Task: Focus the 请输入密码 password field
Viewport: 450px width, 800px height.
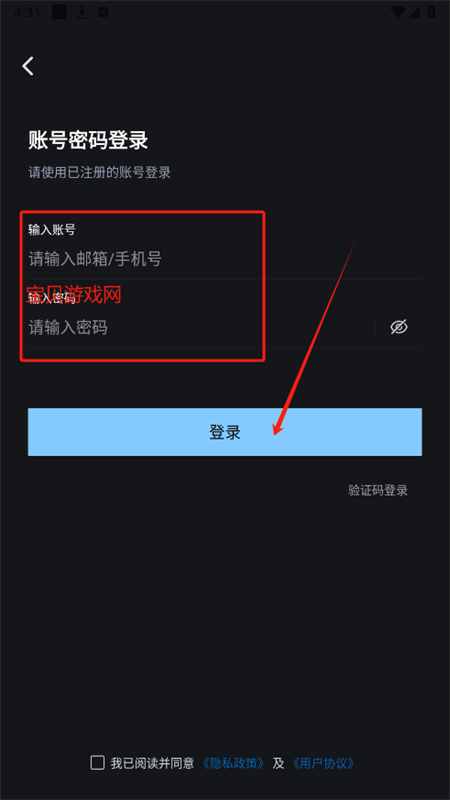Action: tap(202, 327)
